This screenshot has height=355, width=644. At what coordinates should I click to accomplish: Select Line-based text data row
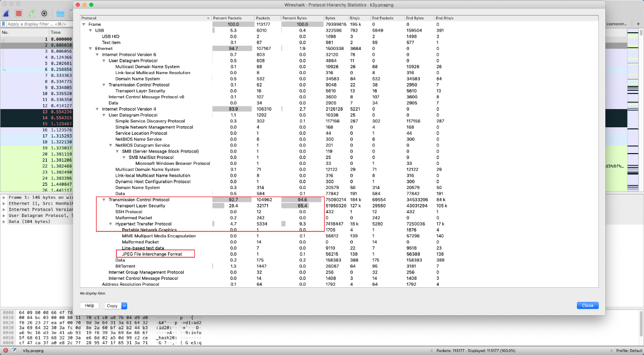coord(339,248)
